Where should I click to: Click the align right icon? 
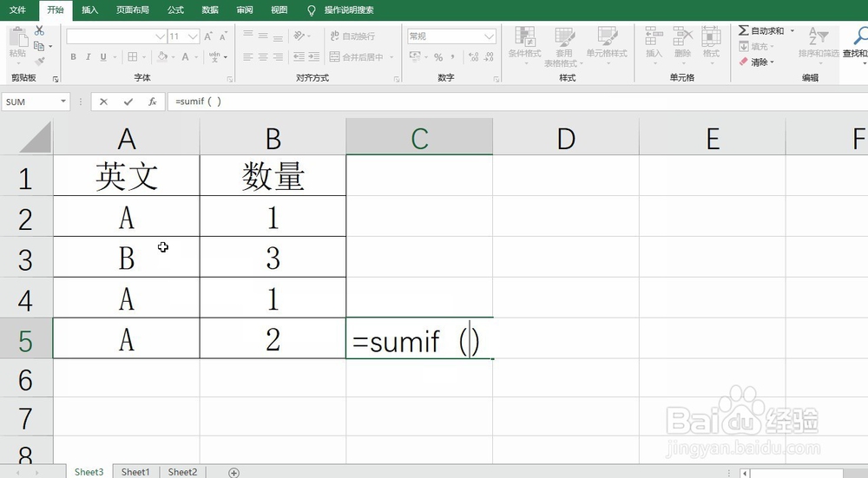point(278,56)
